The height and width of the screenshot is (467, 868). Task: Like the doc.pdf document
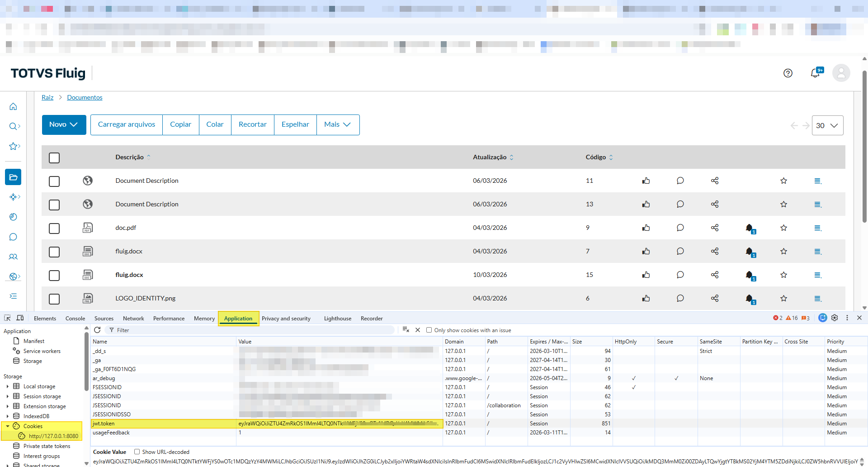(646, 228)
